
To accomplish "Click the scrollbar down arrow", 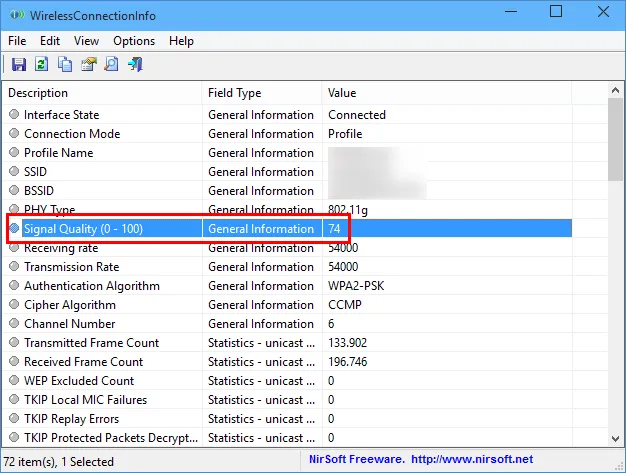I will coord(615,439).
